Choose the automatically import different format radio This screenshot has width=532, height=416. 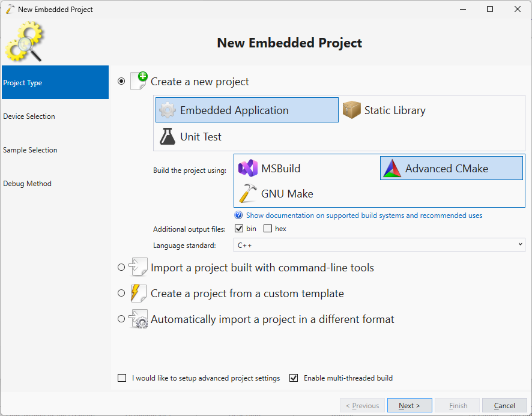[122, 319]
